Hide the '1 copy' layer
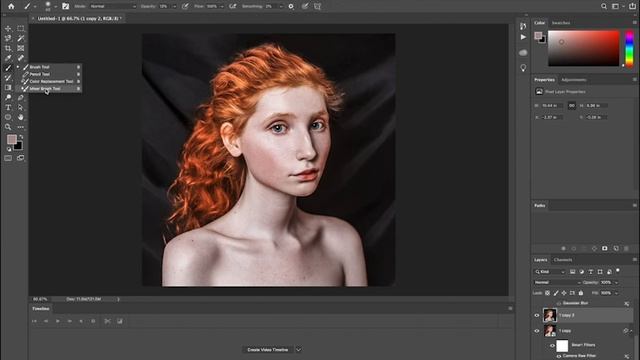The width and height of the screenshot is (640, 360). point(537,331)
